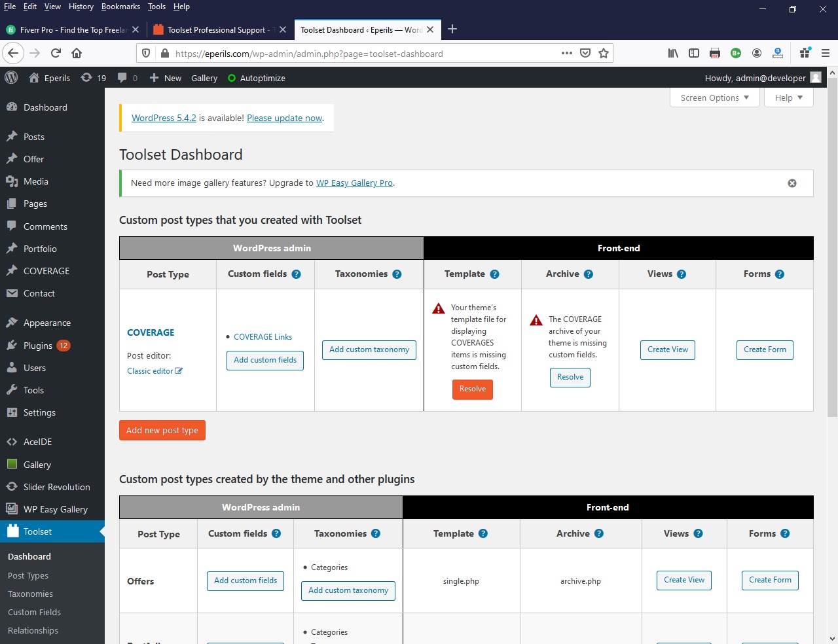Dismiss the WP Easy Gallery Pro notice

point(792,183)
